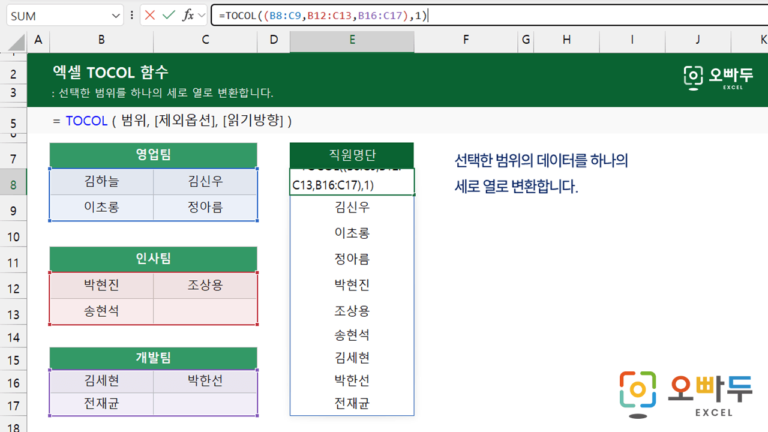Select column C header
The width and height of the screenshot is (768, 432).
tap(205, 40)
